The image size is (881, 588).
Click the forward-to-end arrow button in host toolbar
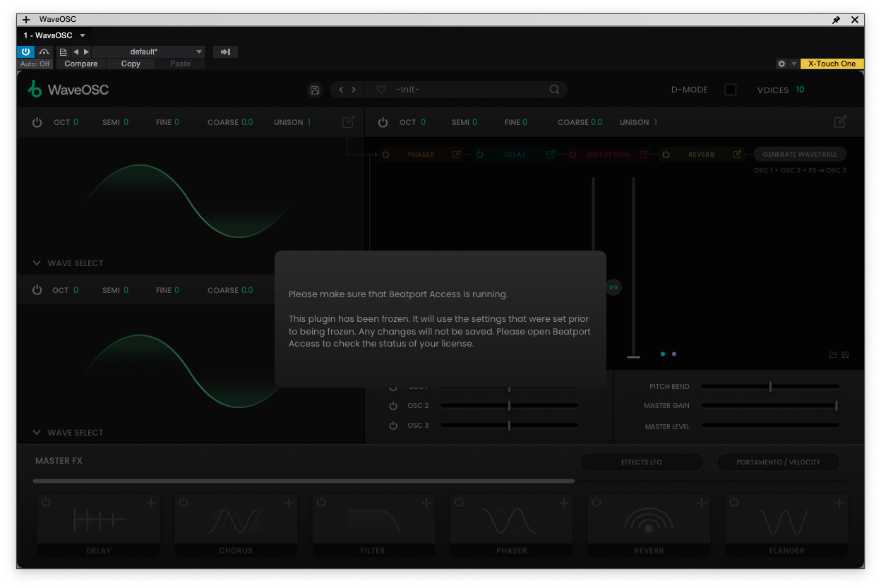pos(225,52)
